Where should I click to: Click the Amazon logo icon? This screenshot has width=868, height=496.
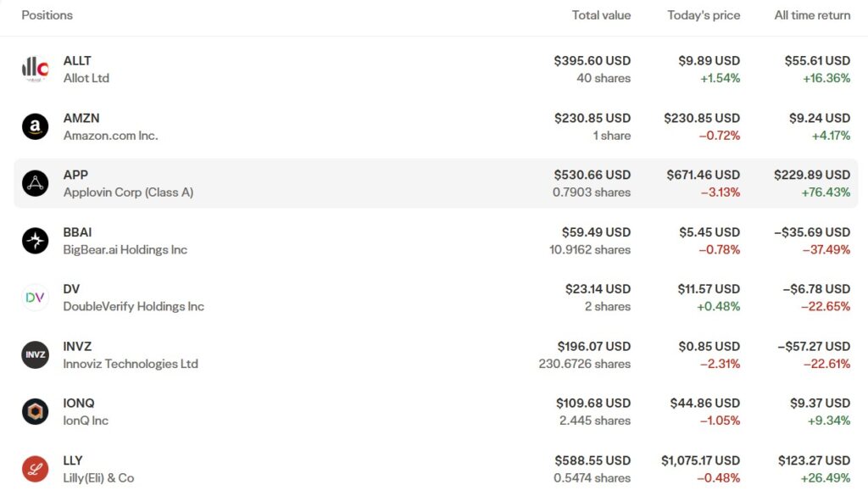pos(35,125)
